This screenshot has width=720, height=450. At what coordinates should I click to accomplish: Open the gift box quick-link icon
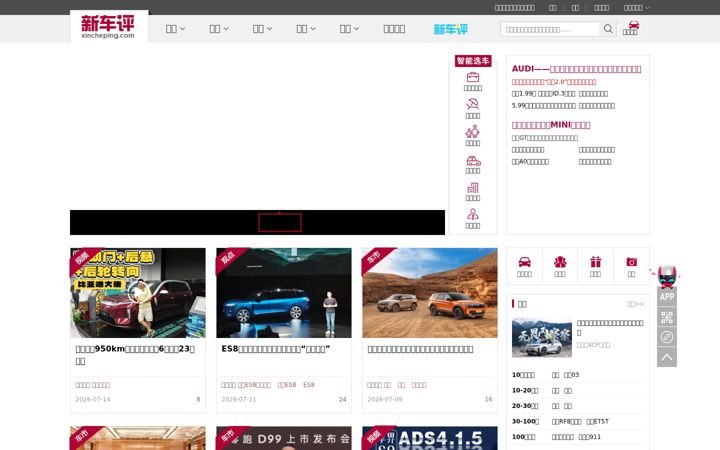pos(596,262)
